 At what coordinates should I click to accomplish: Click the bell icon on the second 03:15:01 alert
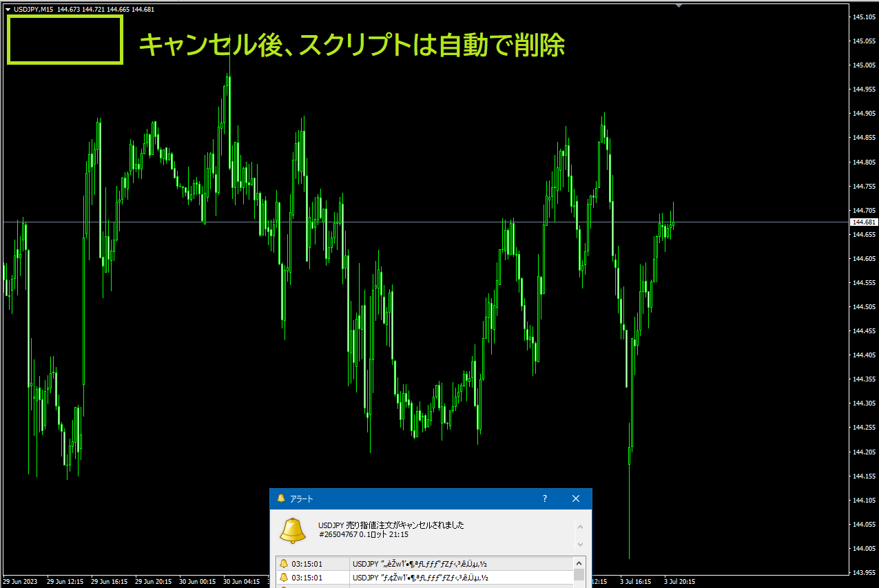click(283, 577)
